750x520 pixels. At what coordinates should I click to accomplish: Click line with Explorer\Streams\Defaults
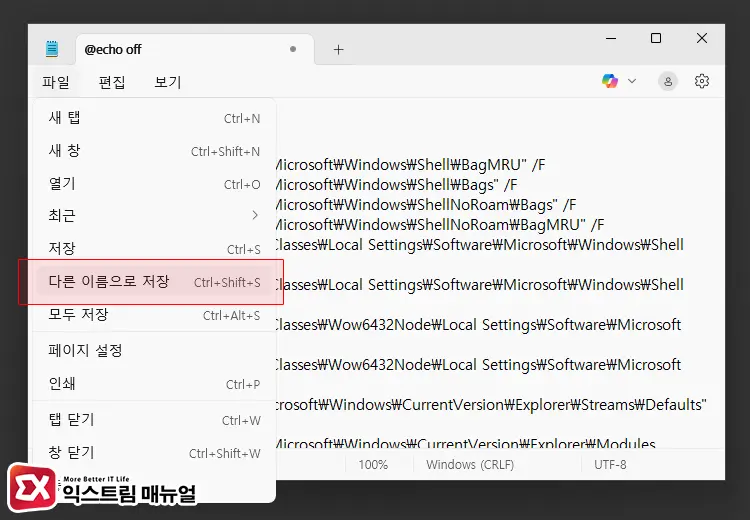[491, 405]
